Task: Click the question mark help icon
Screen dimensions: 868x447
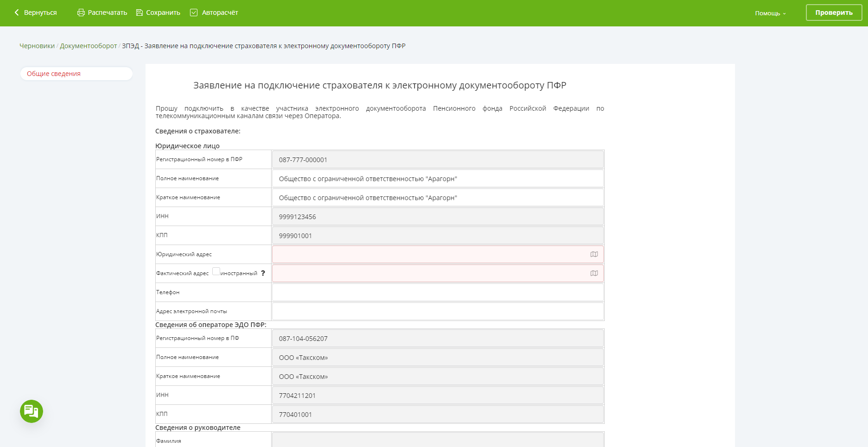Action: tap(263, 273)
